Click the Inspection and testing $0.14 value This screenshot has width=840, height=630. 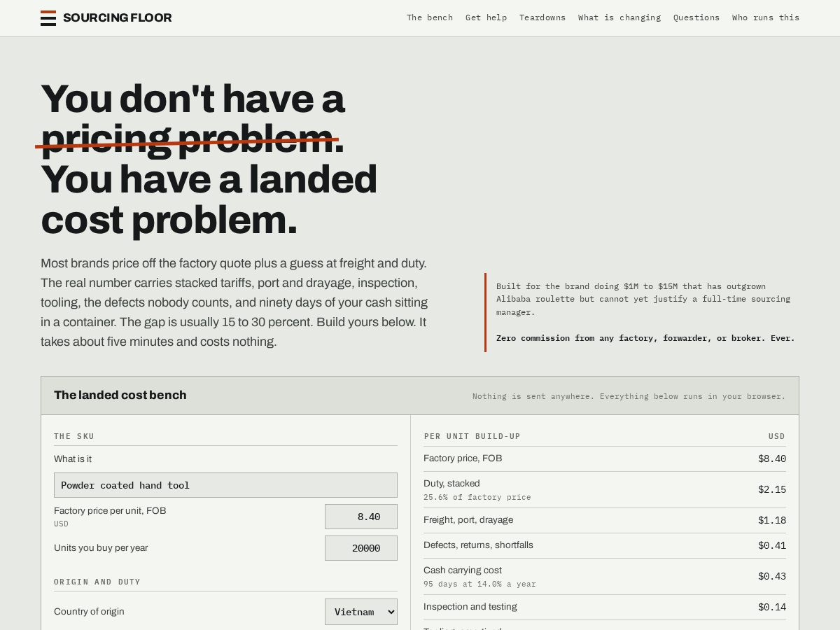coord(772,608)
